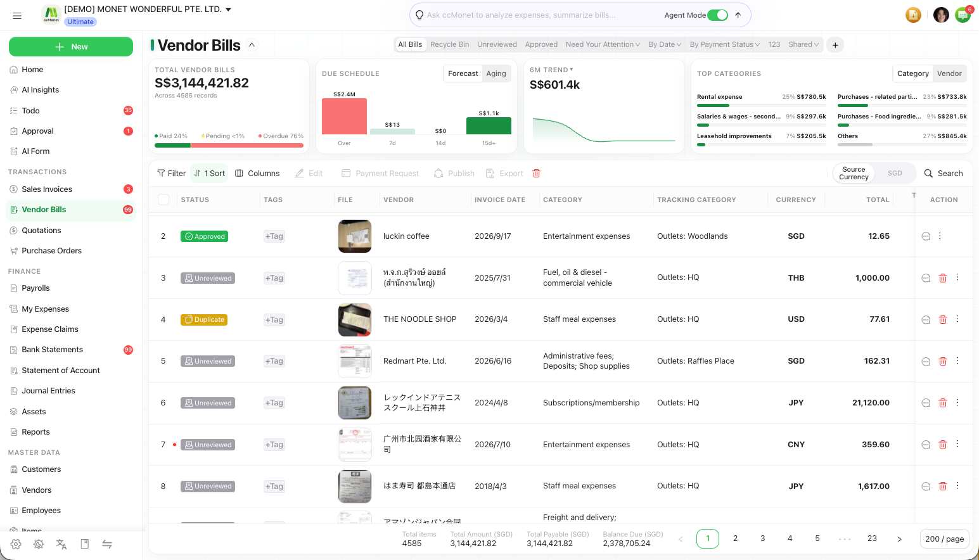Open Sales Invoices in the sidebar
The image size is (979, 560).
[x=71, y=189]
